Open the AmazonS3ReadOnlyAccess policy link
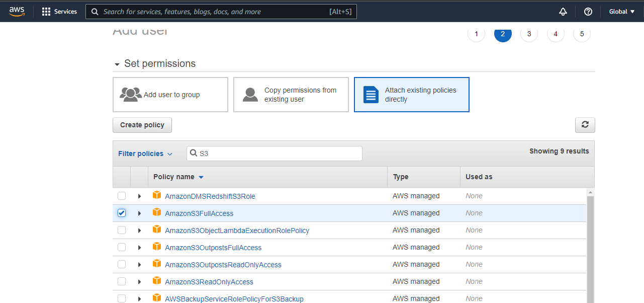Viewport: 644px width, 303px height. pos(209,282)
